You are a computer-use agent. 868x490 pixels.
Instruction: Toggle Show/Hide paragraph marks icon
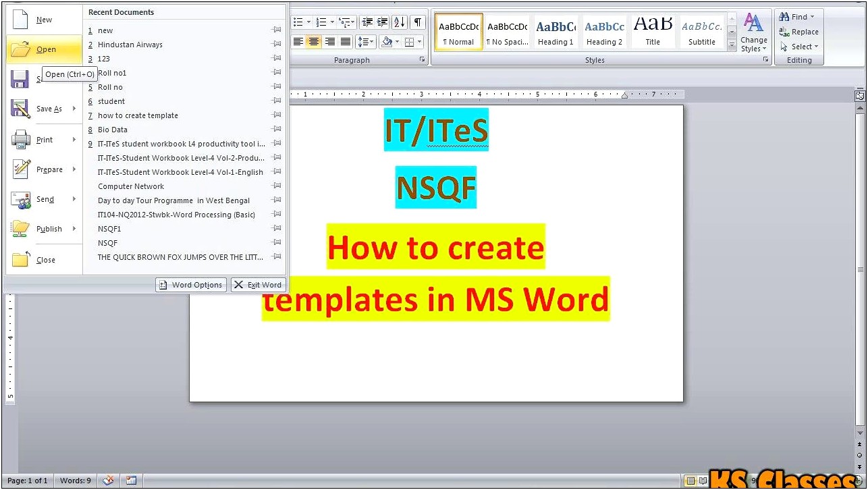click(x=418, y=22)
